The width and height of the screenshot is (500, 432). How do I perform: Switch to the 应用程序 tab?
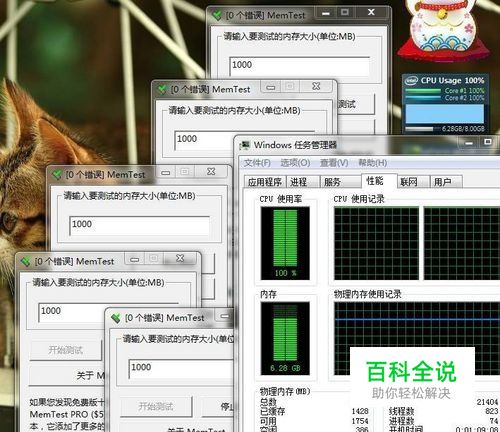click(x=265, y=182)
